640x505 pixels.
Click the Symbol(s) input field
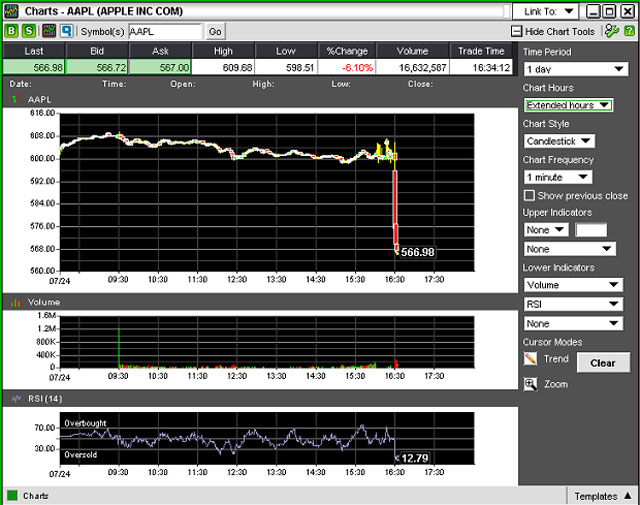[164, 32]
